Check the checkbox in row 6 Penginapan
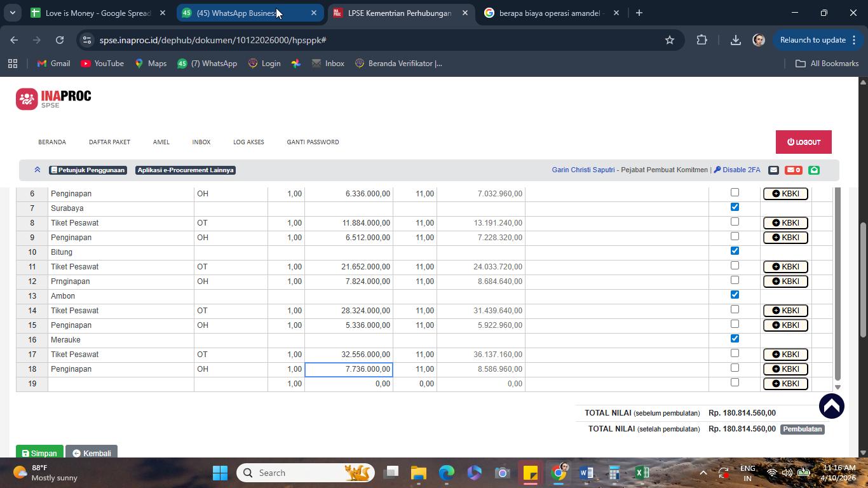868x488 pixels. pyautogui.click(x=735, y=193)
